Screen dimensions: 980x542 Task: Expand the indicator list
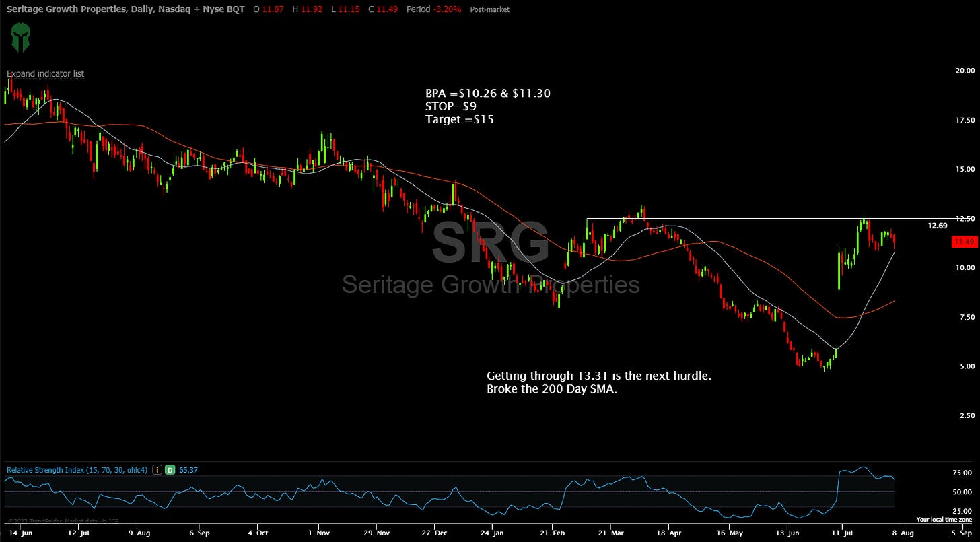[45, 74]
